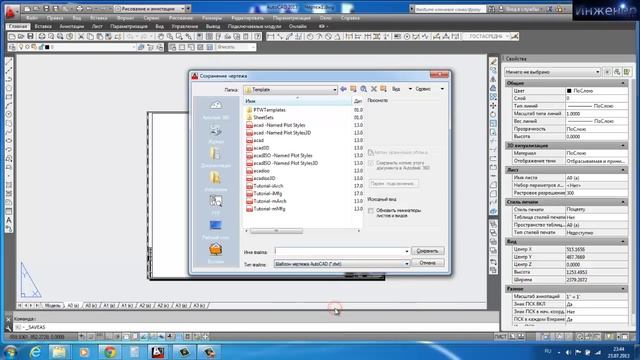This screenshot has width=640, height=360.
Task: Click the New drawing icon on the standard toolbar
Action: coord(12,37)
